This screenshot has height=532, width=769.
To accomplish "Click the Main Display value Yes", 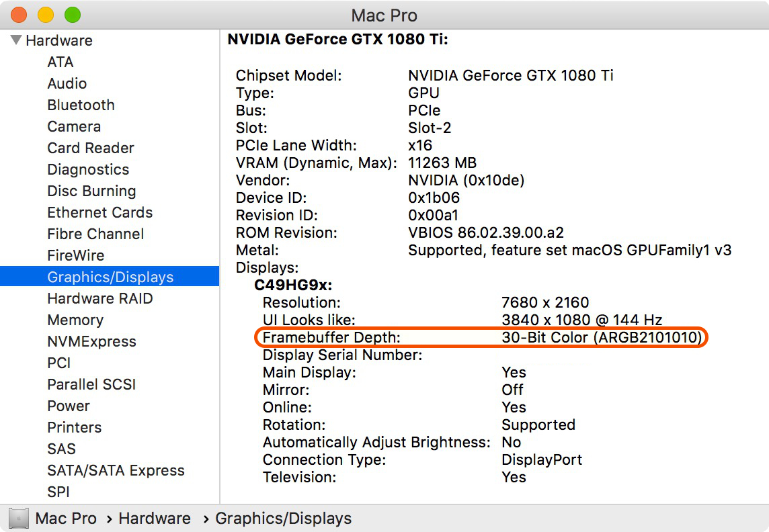I will point(514,373).
